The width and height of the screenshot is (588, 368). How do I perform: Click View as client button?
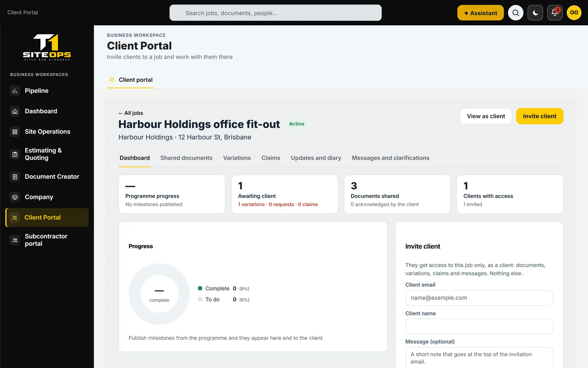pyautogui.click(x=486, y=116)
